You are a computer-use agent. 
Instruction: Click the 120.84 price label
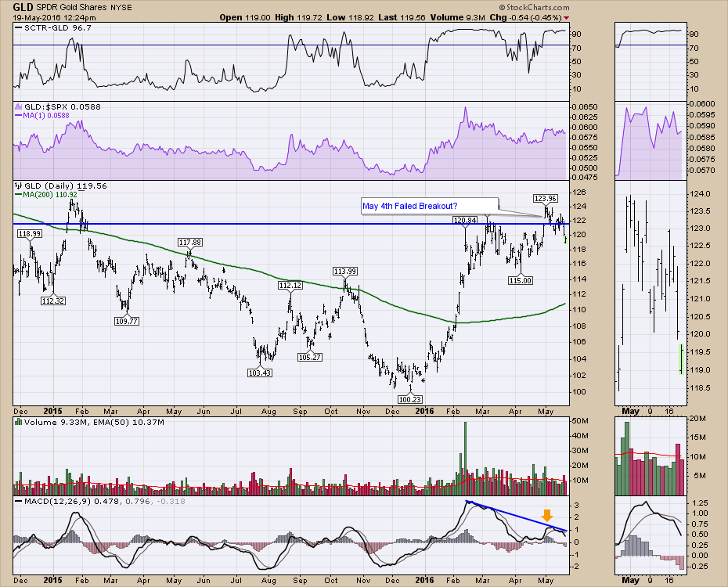(x=465, y=220)
